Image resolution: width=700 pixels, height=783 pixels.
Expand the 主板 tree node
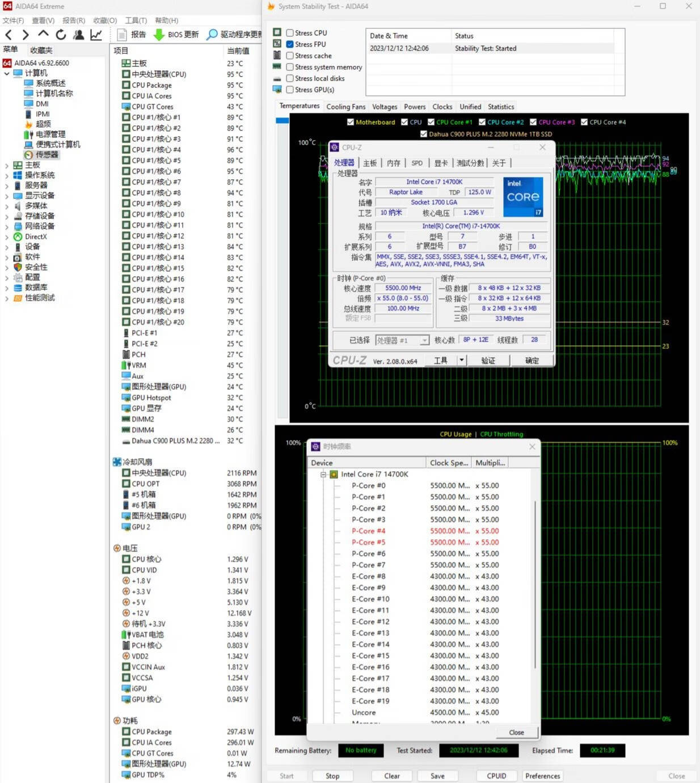point(7,165)
